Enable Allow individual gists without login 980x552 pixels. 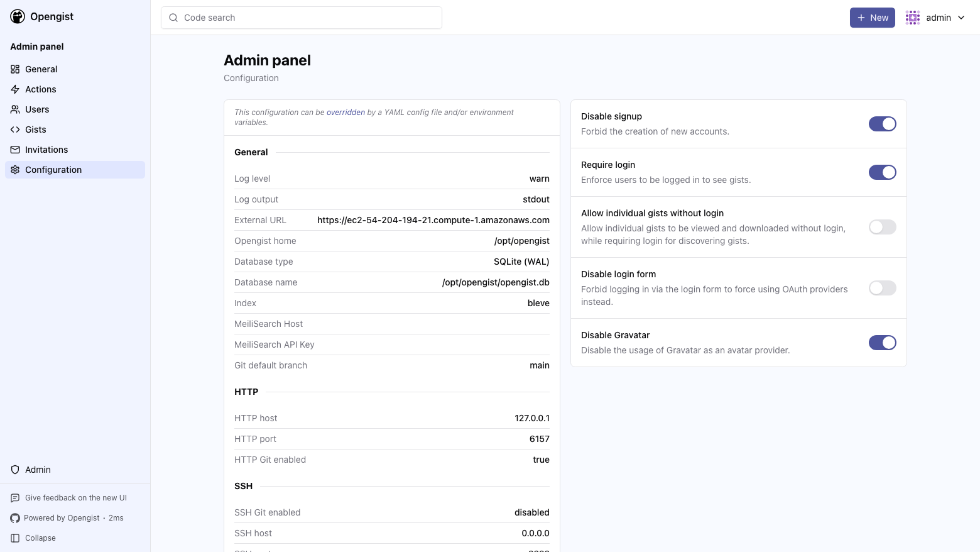tap(883, 227)
